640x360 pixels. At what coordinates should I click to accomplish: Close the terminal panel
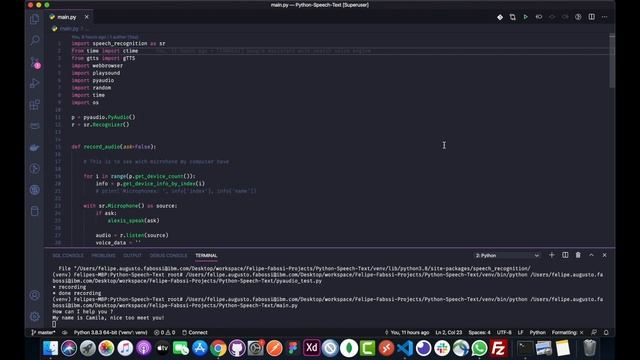[x=604, y=255]
